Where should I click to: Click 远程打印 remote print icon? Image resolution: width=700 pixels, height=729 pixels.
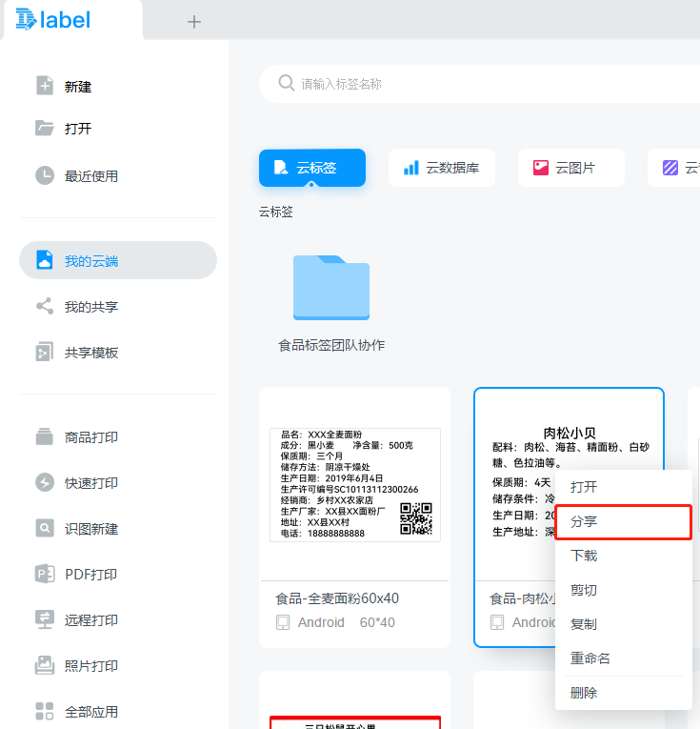click(45, 619)
